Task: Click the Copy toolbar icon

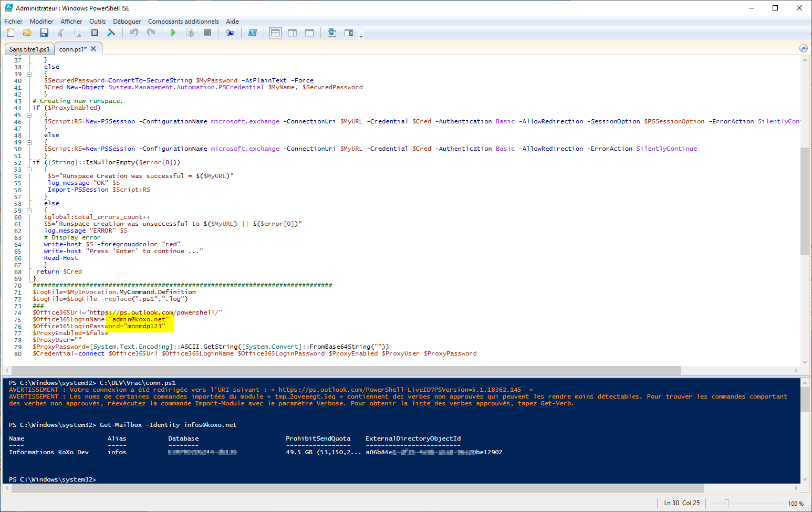Action: (78, 33)
